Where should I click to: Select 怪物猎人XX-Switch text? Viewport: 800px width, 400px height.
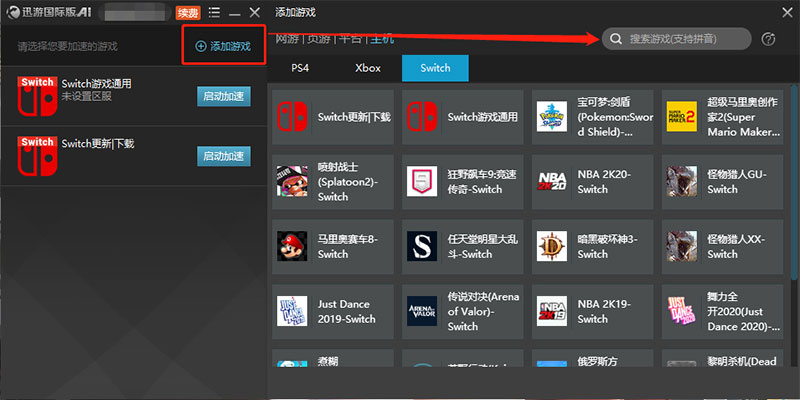click(736, 246)
